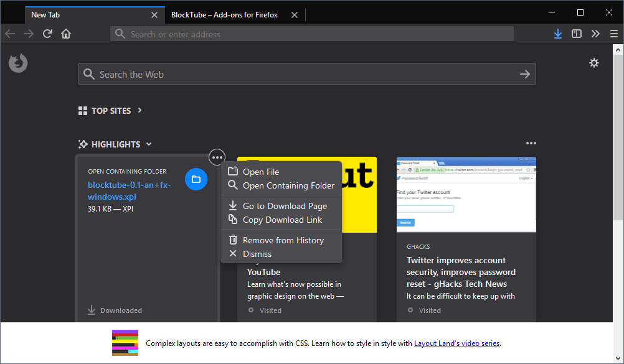This screenshot has height=364, width=624.
Task: Click the 39.1 KB — XPI text
Action: click(x=111, y=209)
